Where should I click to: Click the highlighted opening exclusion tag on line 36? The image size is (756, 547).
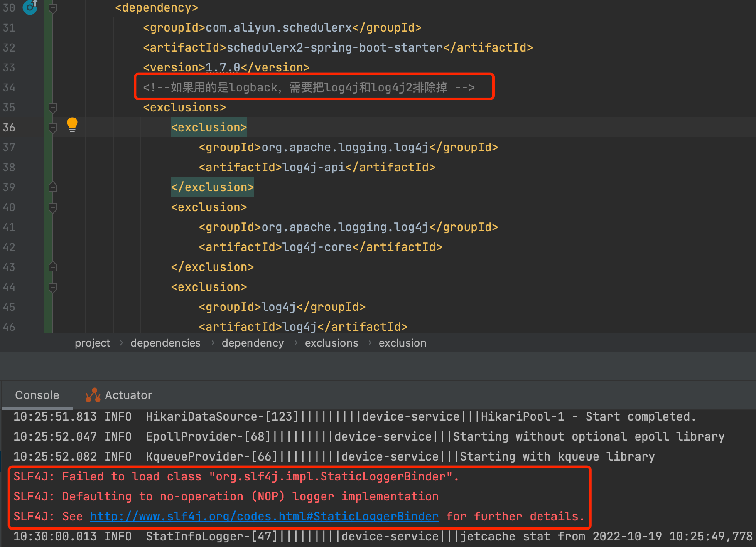pyautogui.click(x=209, y=127)
